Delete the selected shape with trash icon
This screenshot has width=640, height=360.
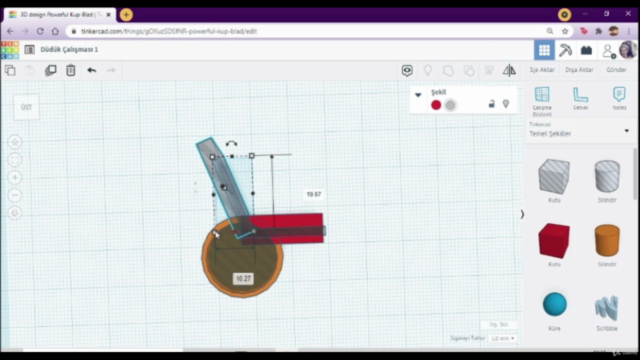[71, 70]
